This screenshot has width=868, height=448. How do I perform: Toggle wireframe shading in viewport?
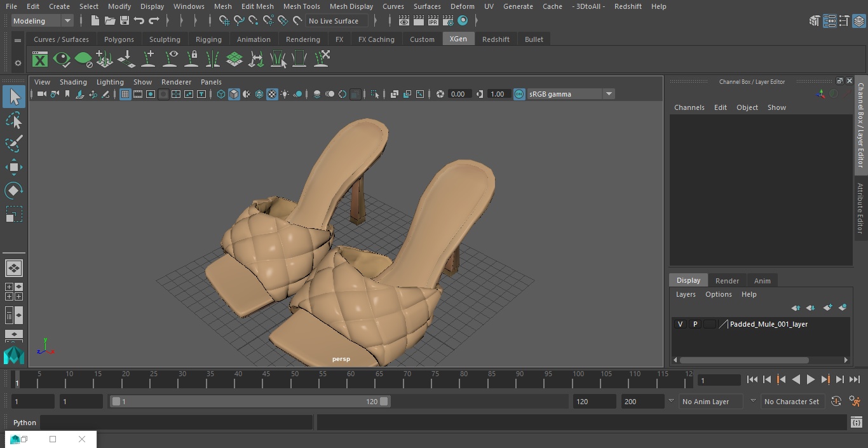point(221,94)
